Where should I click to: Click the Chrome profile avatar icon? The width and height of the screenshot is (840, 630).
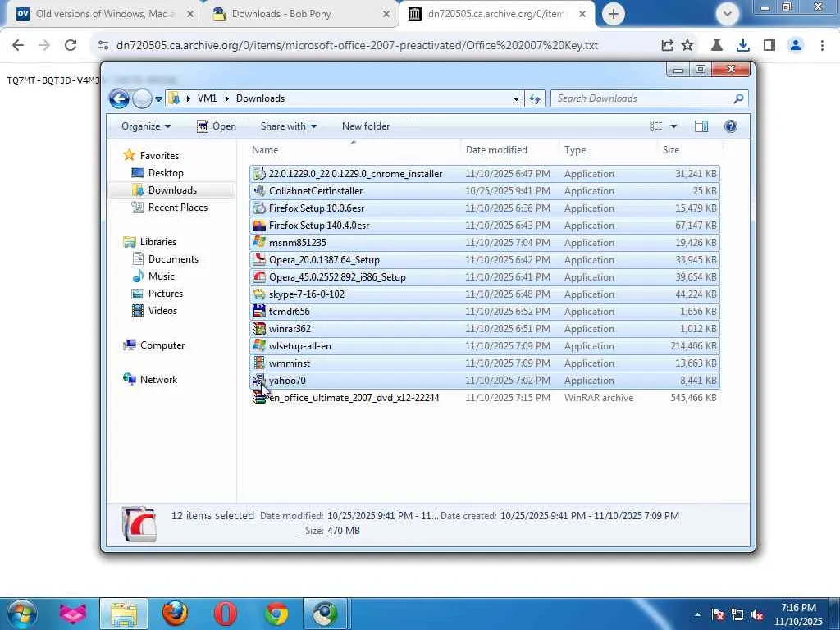coord(796,46)
